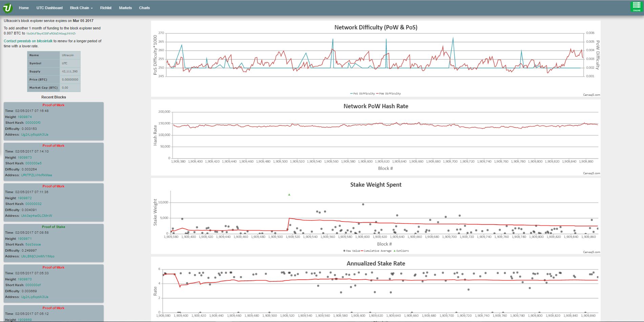
Task: Click the Symbol value UTC
Action: (x=65, y=63)
